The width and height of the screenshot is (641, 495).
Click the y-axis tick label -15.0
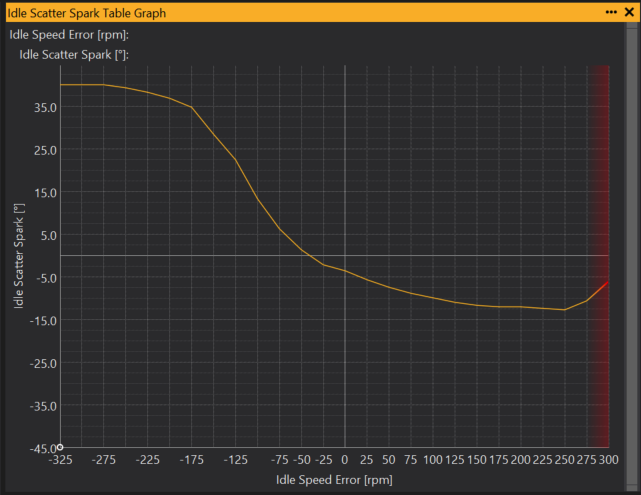pos(43,321)
